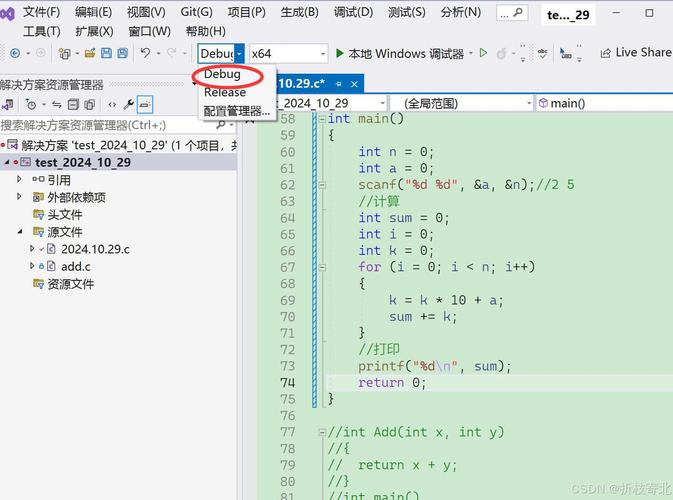Screen dimensions: 673x500
Task: Select Release from configuration list
Action: [x=225, y=92]
